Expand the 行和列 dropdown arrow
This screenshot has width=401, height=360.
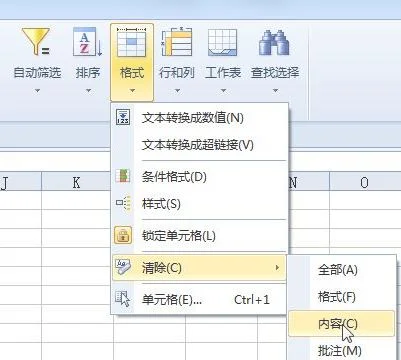pyautogui.click(x=177, y=90)
